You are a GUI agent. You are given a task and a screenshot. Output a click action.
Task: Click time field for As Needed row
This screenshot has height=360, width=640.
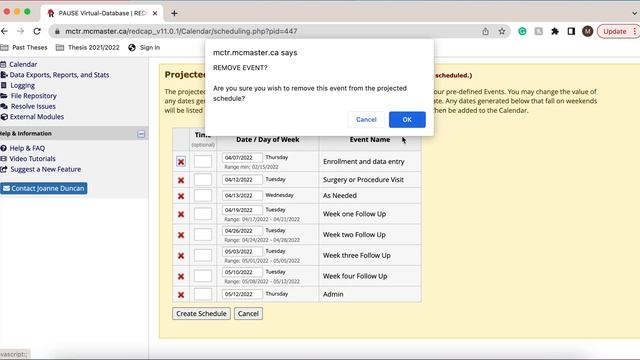pyautogui.click(x=203, y=196)
